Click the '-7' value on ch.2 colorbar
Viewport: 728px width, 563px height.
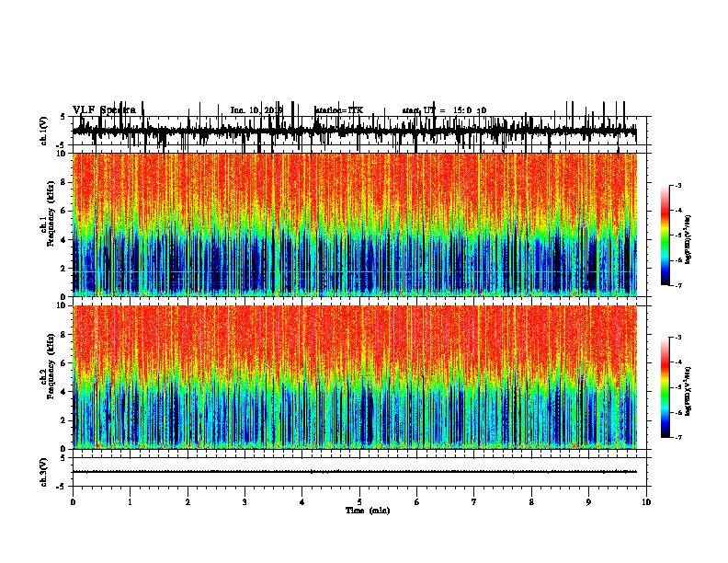pos(678,437)
